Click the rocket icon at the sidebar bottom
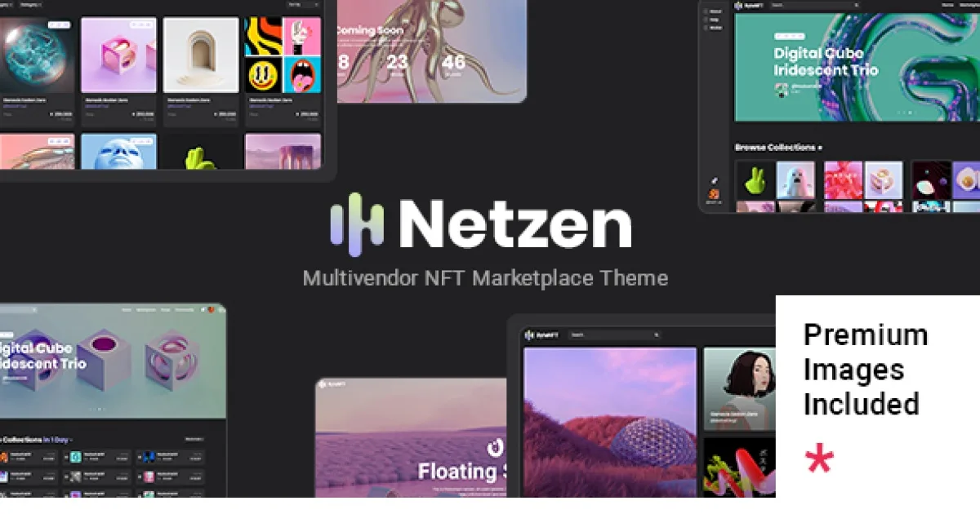The height and width of the screenshot is (514, 980). (714, 181)
